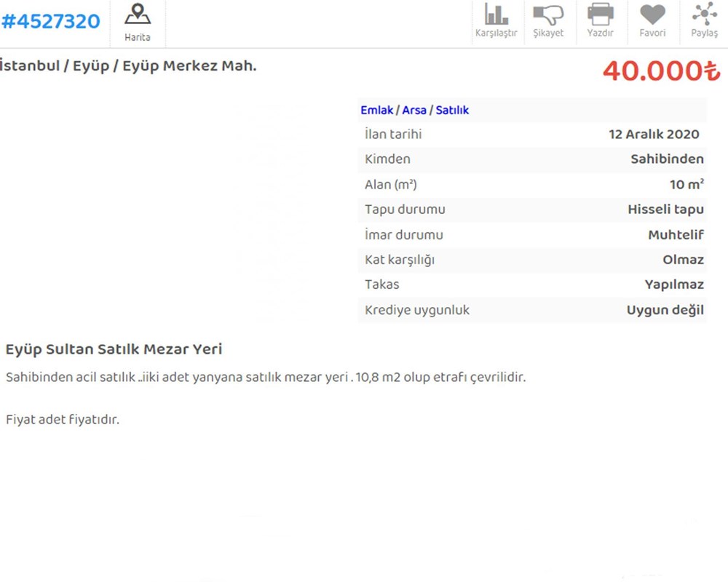Image resolution: width=728 pixels, height=582 pixels.
Task: Click the Hisseli tapu deed status value
Action: (x=665, y=210)
